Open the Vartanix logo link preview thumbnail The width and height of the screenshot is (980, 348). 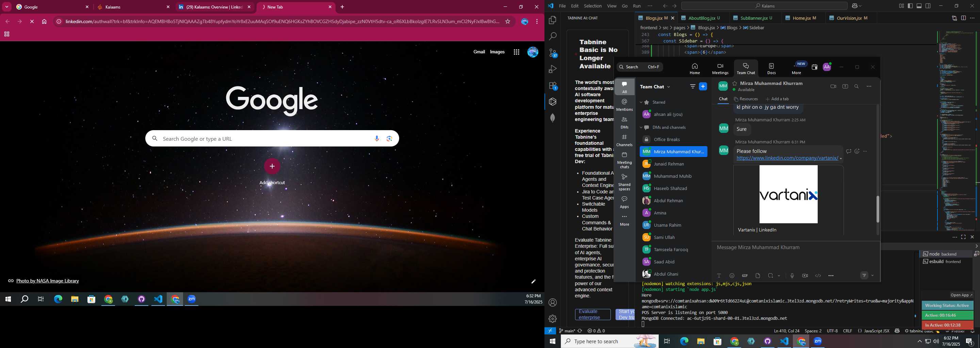[788, 194]
